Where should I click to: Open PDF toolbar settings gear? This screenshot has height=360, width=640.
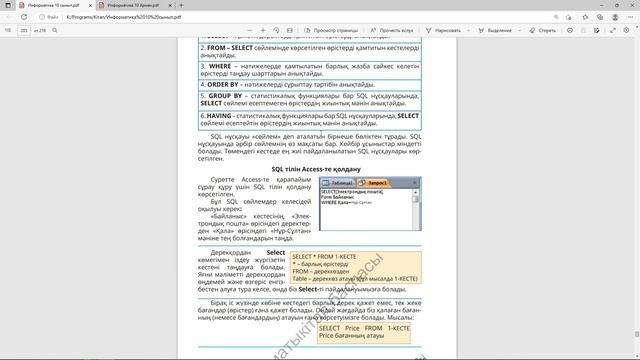[626, 30]
